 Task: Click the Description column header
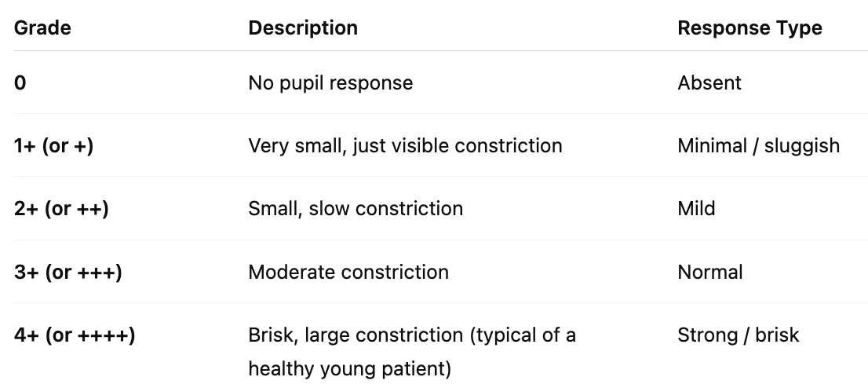(x=303, y=28)
